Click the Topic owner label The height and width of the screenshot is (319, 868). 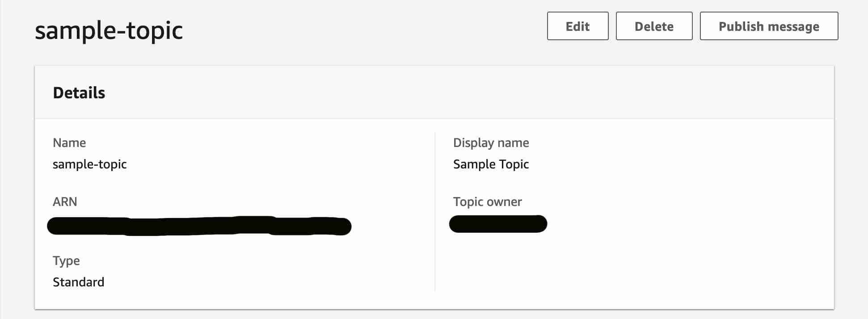(487, 202)
